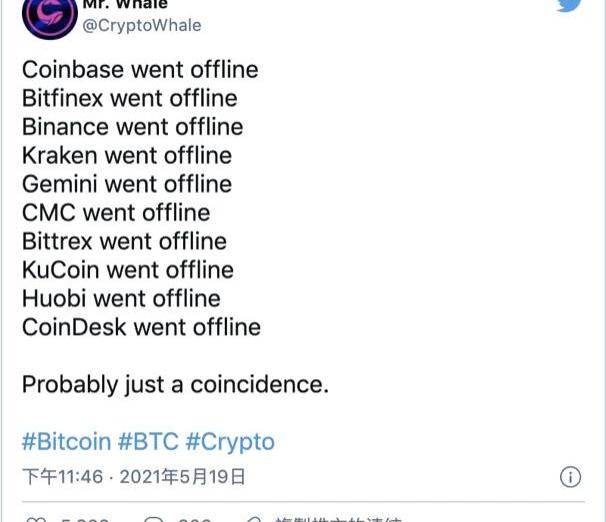Click the "Coinbase went offline" line
The height and width of the screenshot is (522, 606).
click(x=140, y=70)
